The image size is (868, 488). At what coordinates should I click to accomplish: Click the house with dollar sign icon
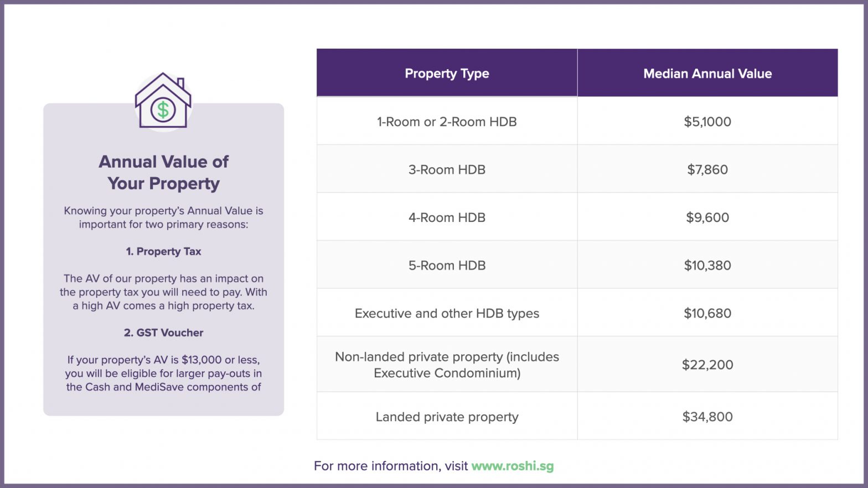pos(163,102)
